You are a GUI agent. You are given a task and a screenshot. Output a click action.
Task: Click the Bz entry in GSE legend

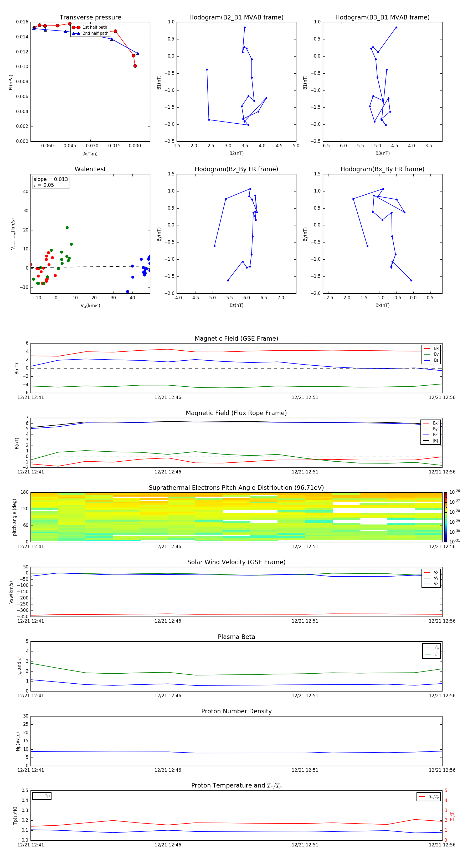coord(431,360)
